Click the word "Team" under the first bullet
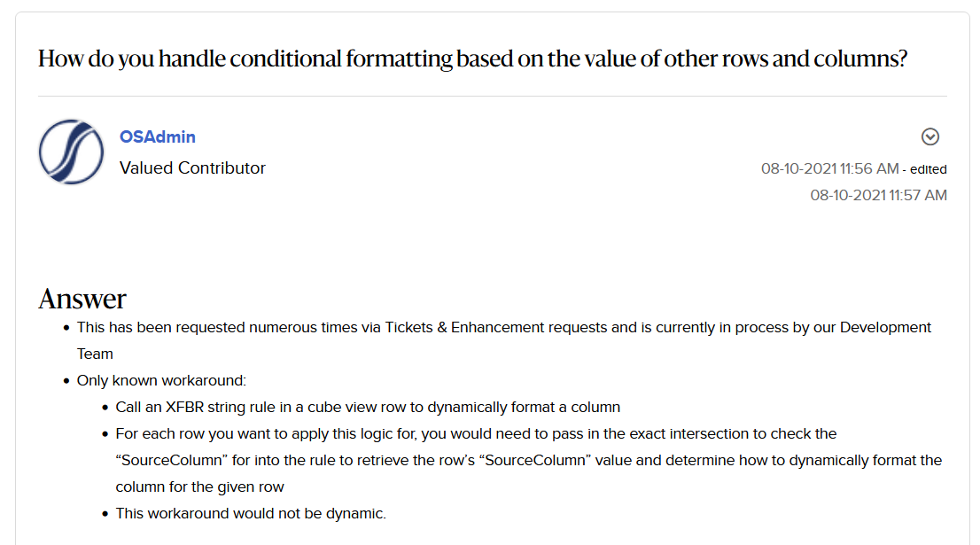The width and height of the screenshot is (980, 545). pos(95,354)
